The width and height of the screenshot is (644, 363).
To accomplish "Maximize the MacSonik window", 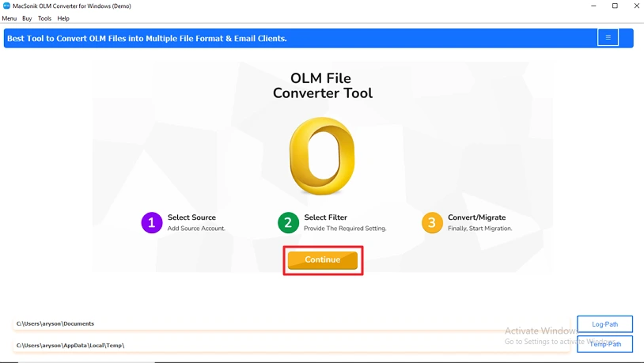I will tap(615, 6).
